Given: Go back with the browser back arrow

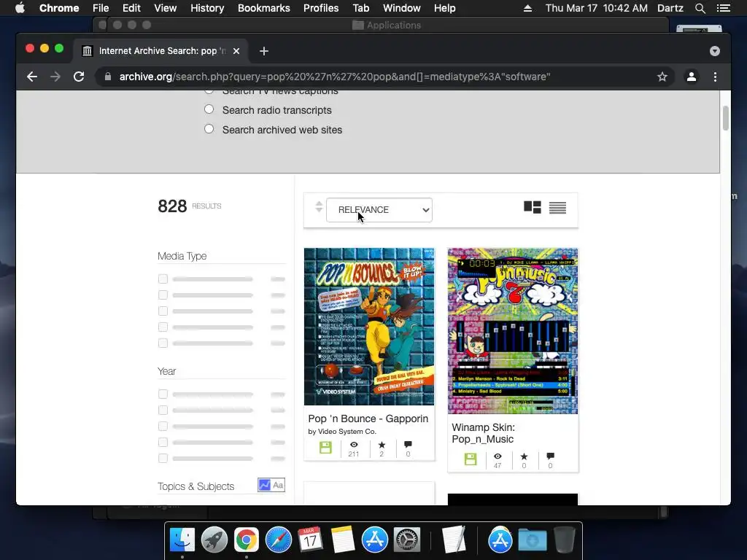Looking at the screenshot, I should tap(32, 77).
